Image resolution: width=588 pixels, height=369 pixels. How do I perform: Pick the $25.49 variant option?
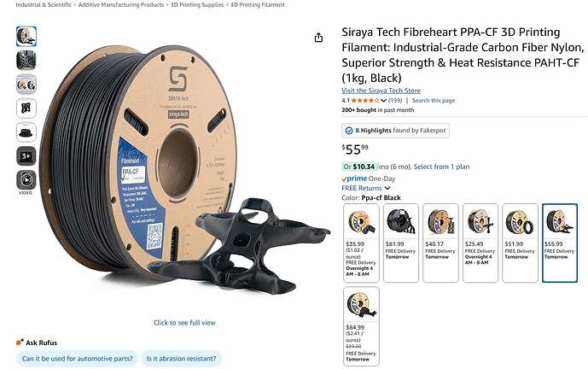480,243
